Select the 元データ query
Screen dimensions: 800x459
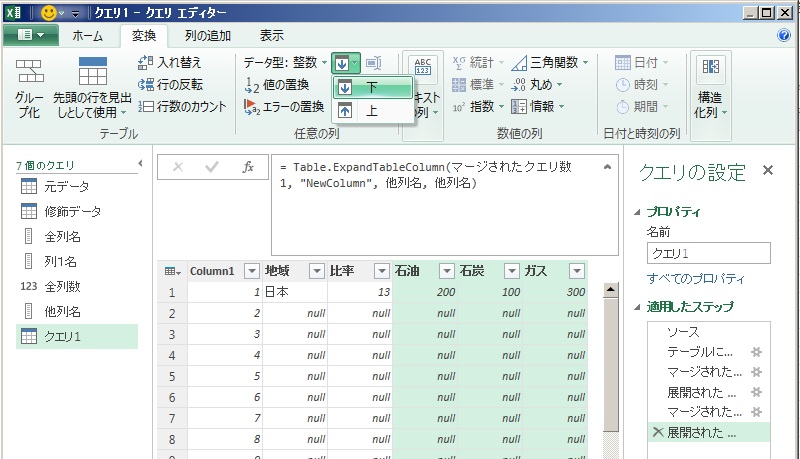(x=77, y=186)
